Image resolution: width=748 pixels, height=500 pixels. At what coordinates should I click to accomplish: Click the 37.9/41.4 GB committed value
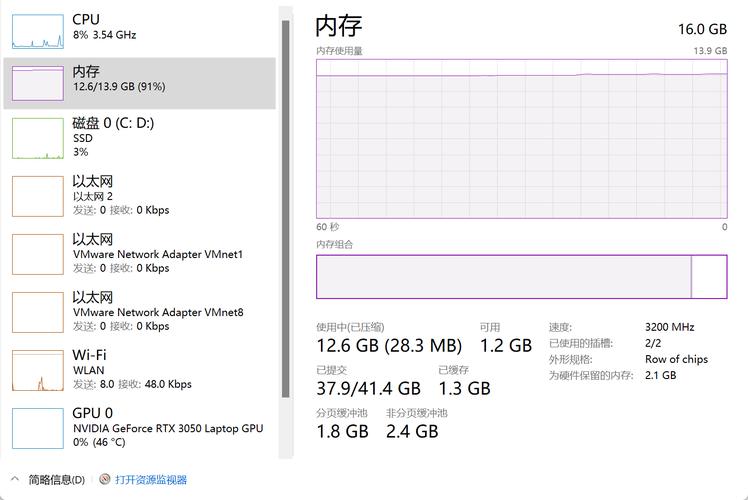click(368, 388)
